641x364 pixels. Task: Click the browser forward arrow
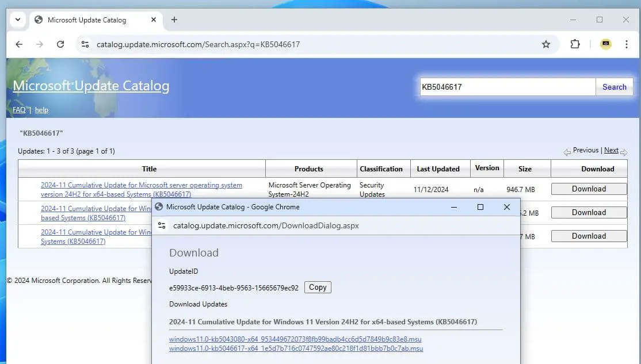point(40,44)
